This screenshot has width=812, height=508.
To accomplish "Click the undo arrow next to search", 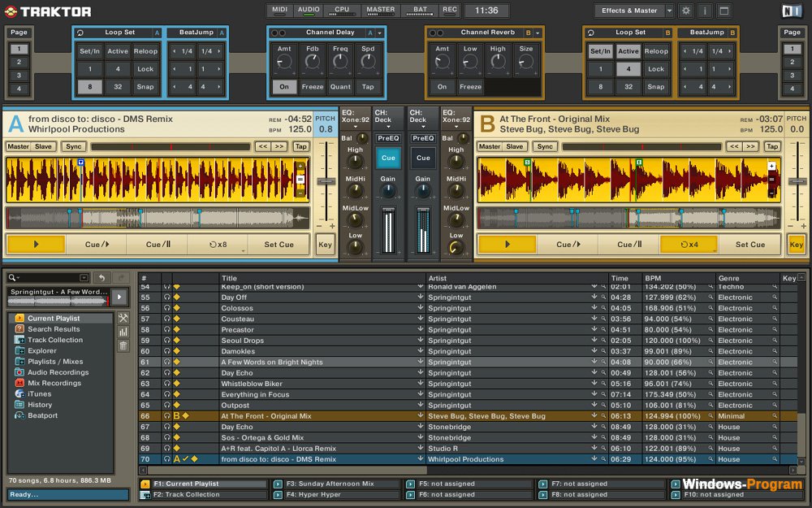I will click(102, 278).
